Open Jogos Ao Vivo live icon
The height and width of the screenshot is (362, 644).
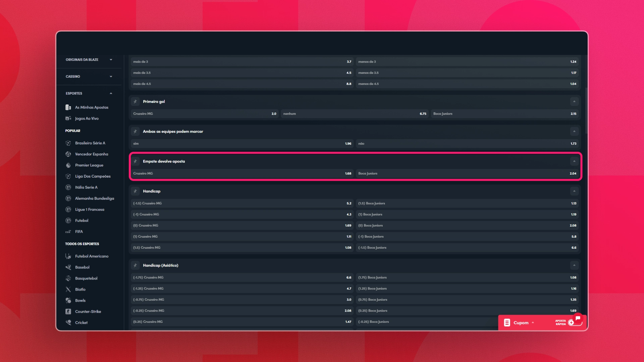coord(68,118)
